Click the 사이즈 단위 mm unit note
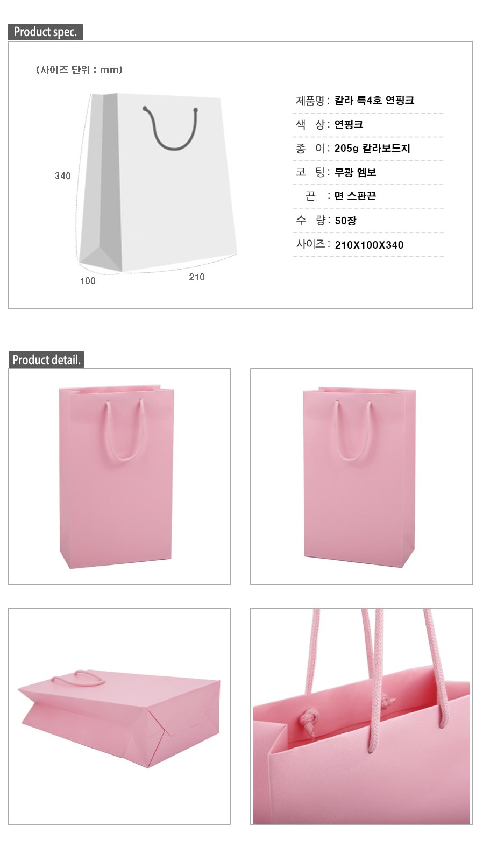 tap(80, 69)
